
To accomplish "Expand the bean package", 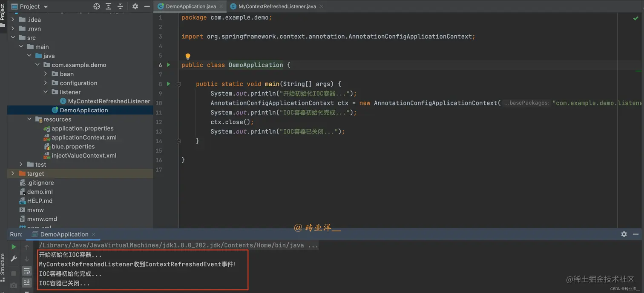I will point(46,74).
